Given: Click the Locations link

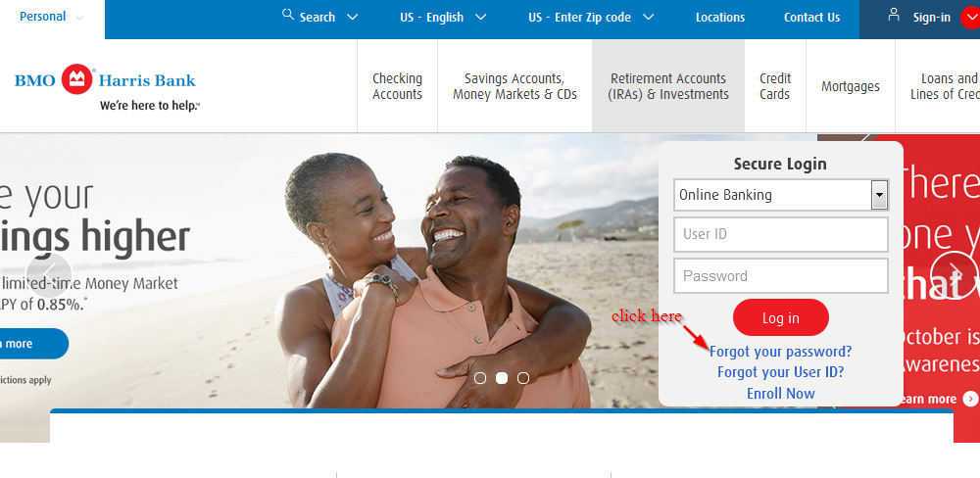Looking at the screenshot, I should (720, 18).
